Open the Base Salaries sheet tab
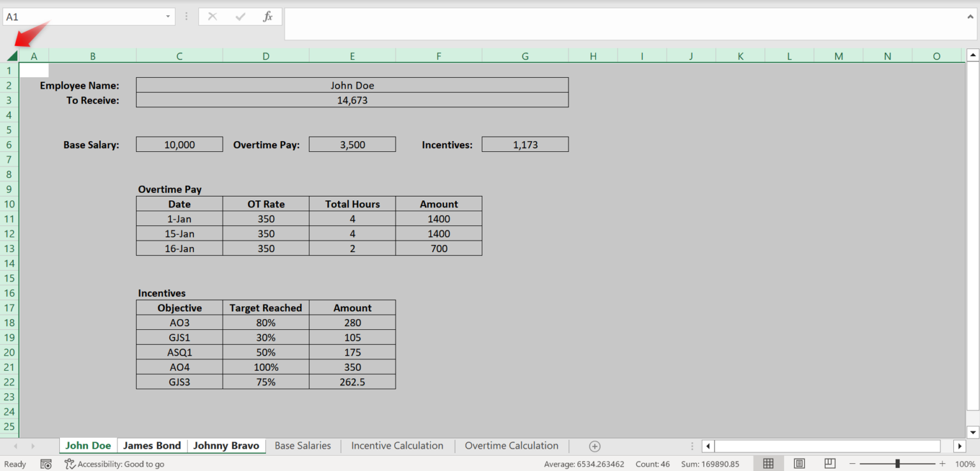Image resolution: width=980 pixels, height=471 pixels. click(x=302, y=445)
